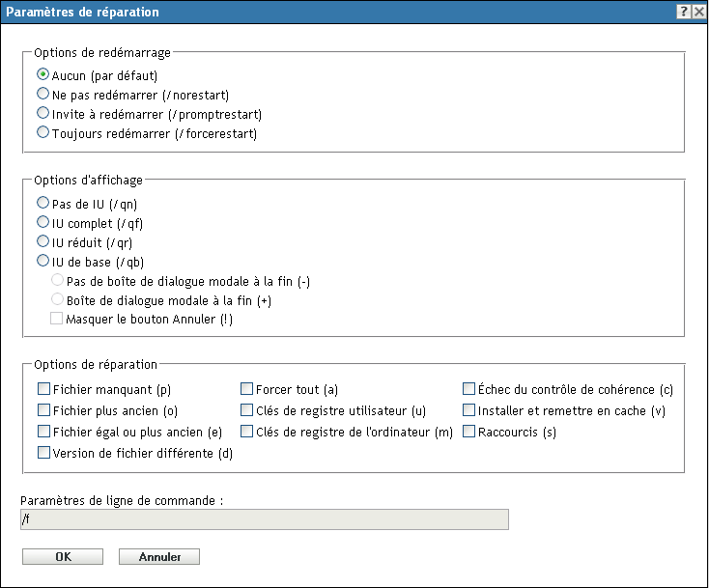Enable Version de fichier différente (d)

tap(43, 453)
